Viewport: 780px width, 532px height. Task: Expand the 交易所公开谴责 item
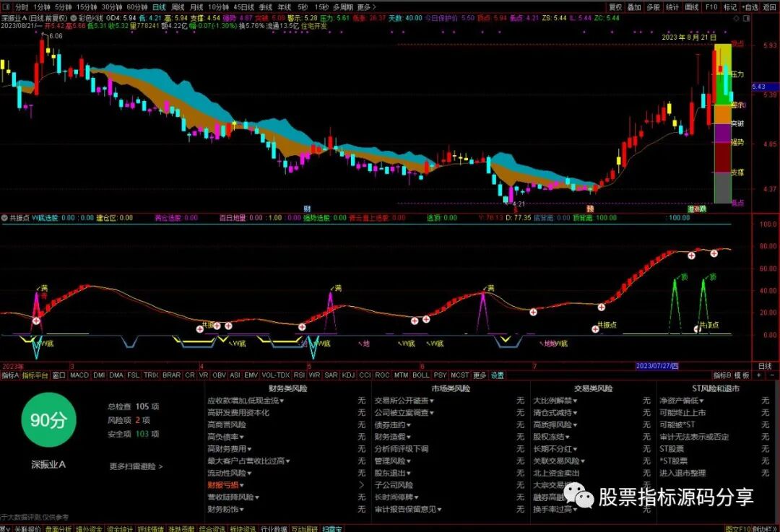coord(404,401)
